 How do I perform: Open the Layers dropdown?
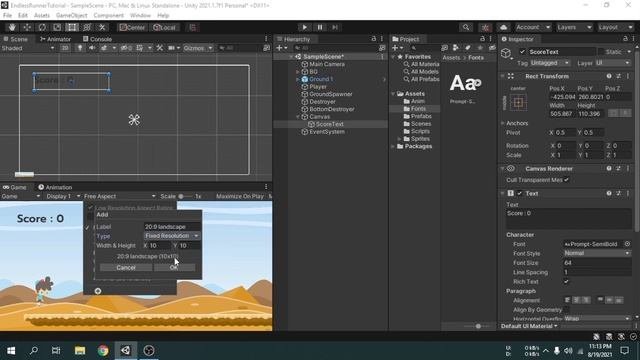[x=574, y=27]
